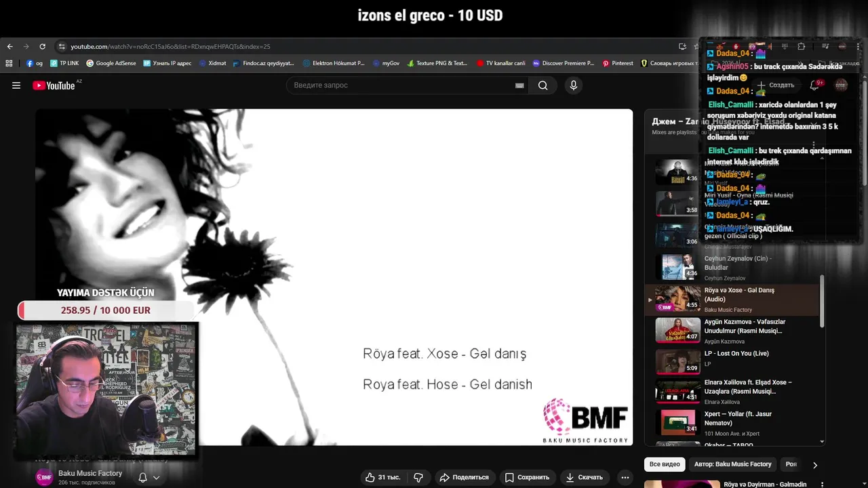Click the Сохранить save button
Screen dimensions: 868x488
click(x=528, y=477)
